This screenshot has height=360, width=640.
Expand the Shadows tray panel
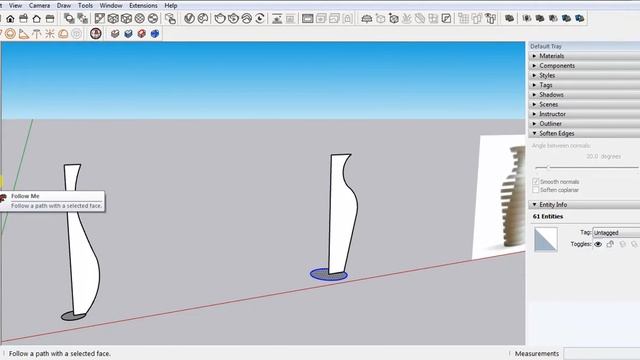(584, 95)
